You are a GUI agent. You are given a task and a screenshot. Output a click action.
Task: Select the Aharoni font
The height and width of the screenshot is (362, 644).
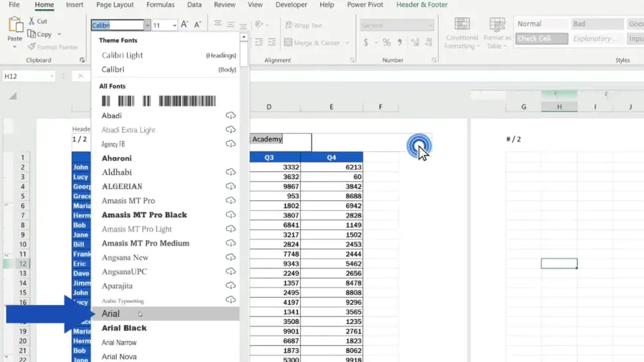coord(165,158)
